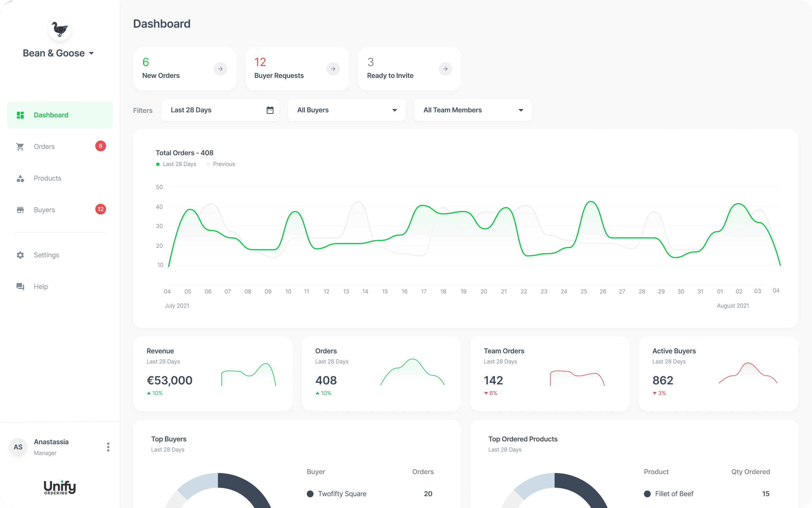
Task: Expand the All Buyers dropdown
Action: (347, 110)
